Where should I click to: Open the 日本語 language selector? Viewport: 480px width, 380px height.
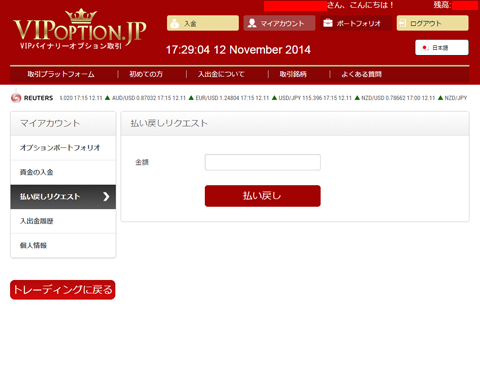tap(442, 48)
